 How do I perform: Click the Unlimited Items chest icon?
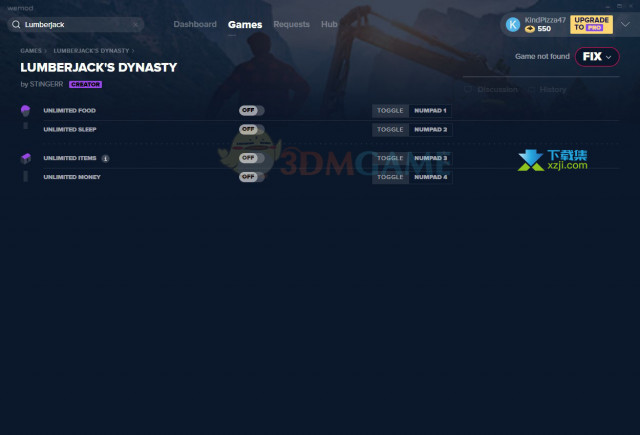pos(26,158)
